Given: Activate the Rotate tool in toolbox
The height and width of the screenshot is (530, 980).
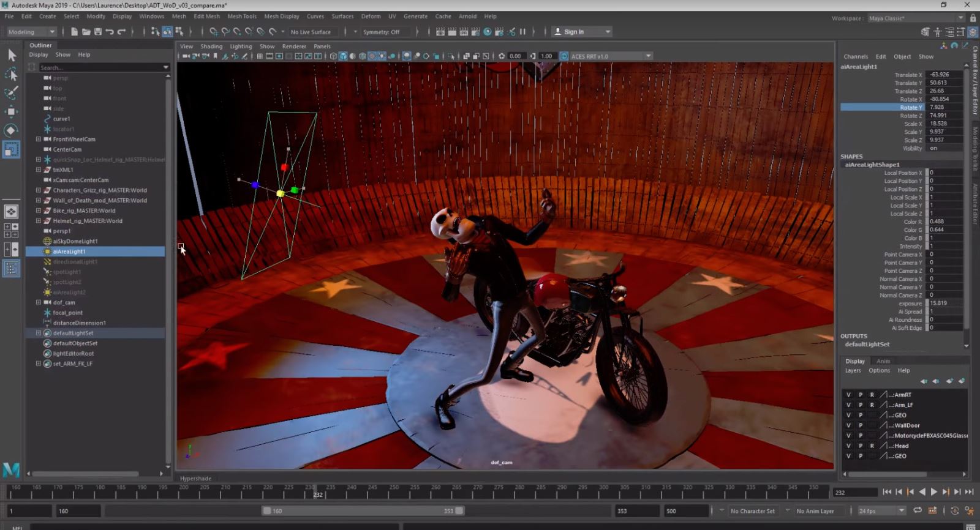Looking at the screenshot, I should click(11, 130).
